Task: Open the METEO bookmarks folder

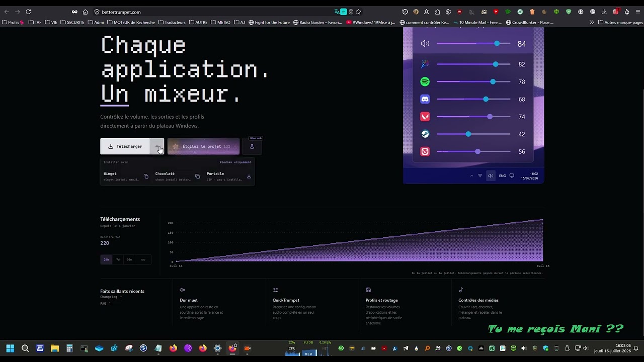Action: (220, 22)
